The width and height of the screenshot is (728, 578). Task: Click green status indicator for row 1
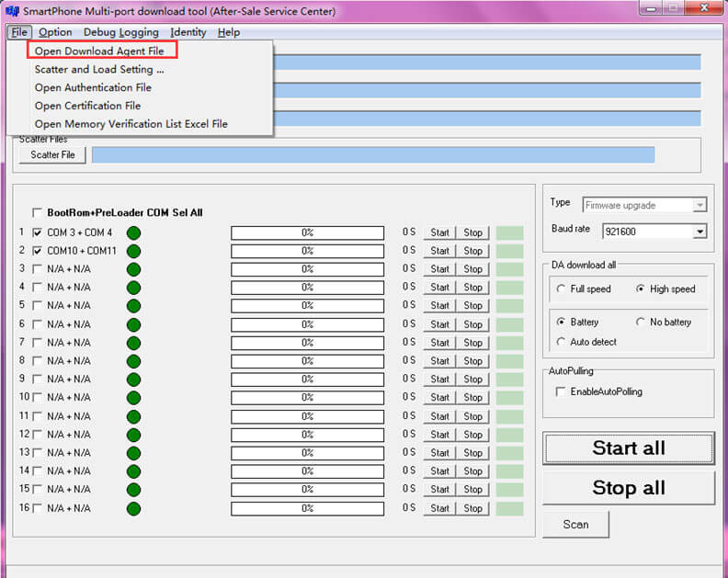[133, 233]
